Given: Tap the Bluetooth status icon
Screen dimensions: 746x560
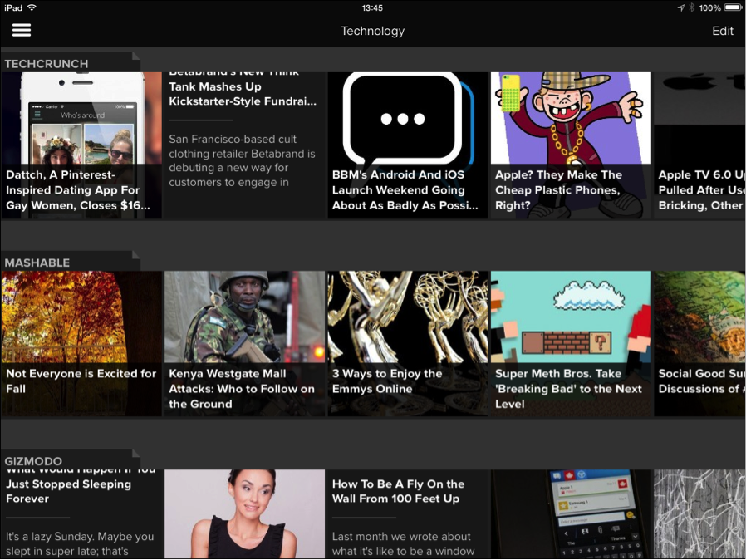Looking at the screenshot, I should click(x=692, y=7).
